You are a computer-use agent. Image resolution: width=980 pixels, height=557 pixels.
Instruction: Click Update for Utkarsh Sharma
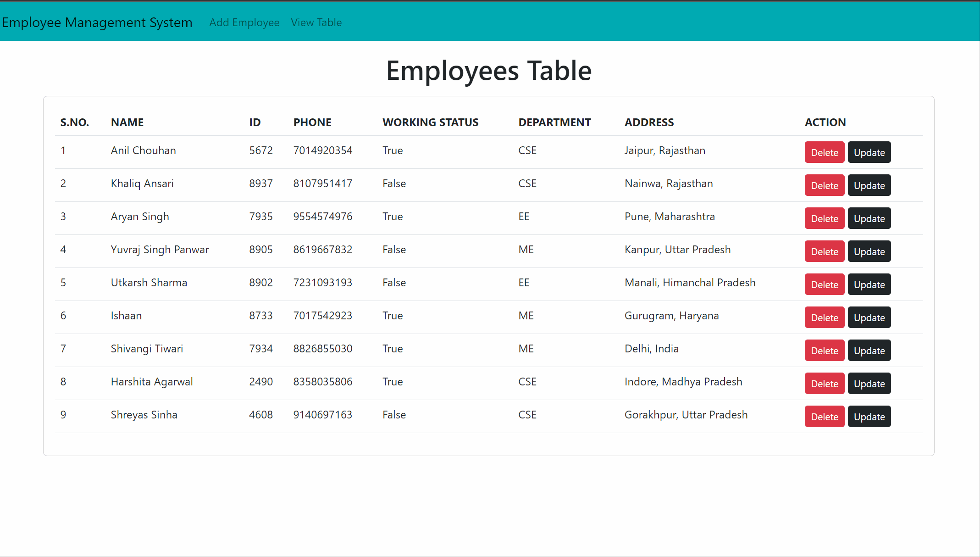point(869,284)
